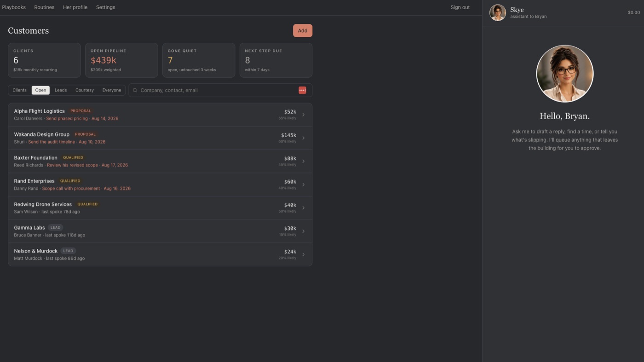
Task: Click the Add customer button
Action: click(x=303, y=31)
